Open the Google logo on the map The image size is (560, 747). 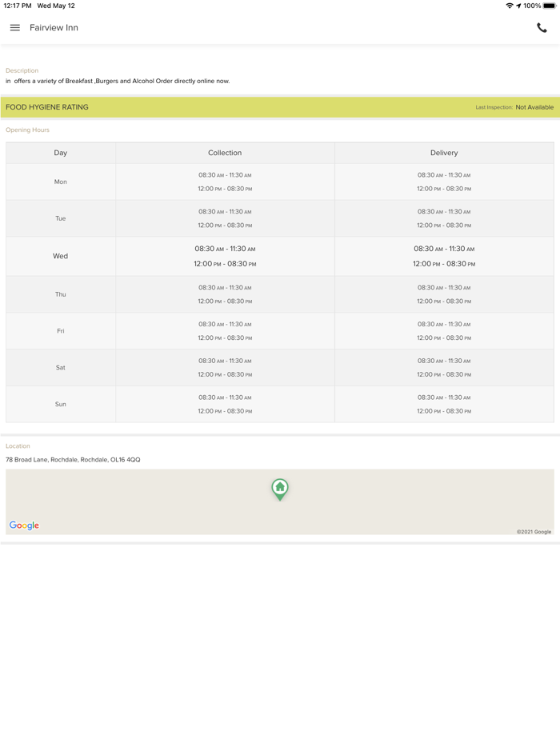coord(24,525)
